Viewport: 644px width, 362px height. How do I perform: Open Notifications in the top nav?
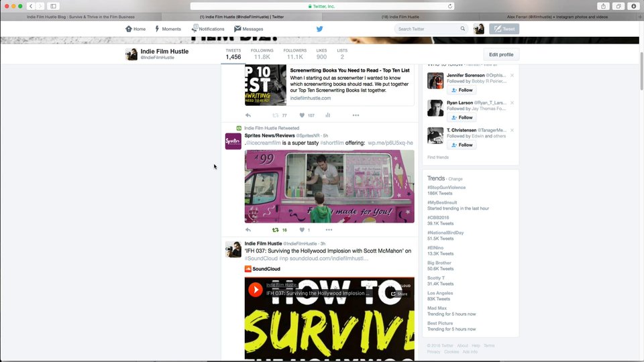[208, 29]
